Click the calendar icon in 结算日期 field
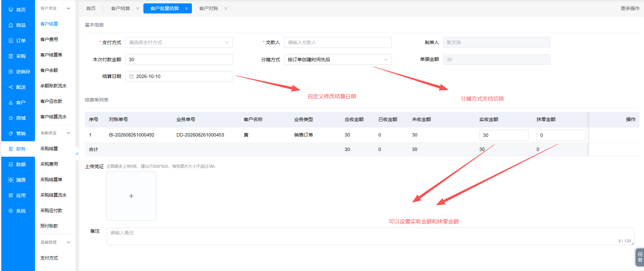 click(131, 76)
